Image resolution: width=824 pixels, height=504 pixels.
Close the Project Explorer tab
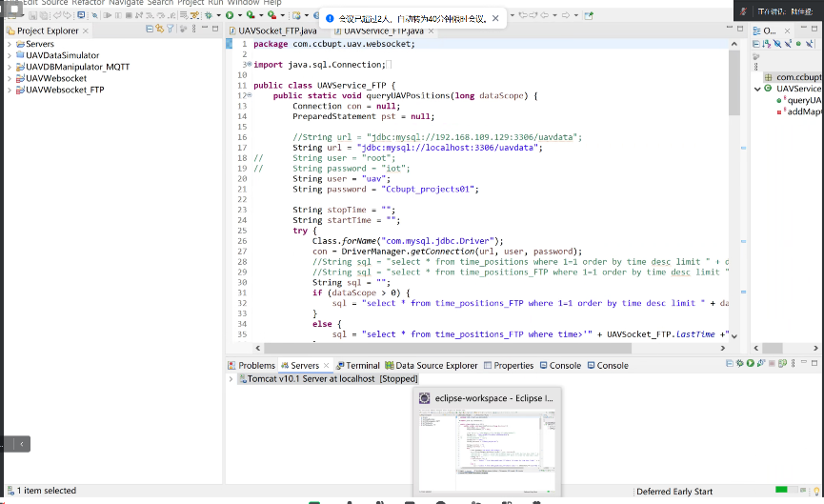click(x=85, y=31)
